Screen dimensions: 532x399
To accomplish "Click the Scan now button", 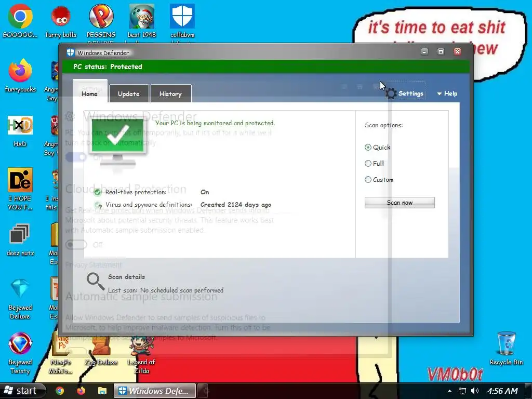I will 400,203.
